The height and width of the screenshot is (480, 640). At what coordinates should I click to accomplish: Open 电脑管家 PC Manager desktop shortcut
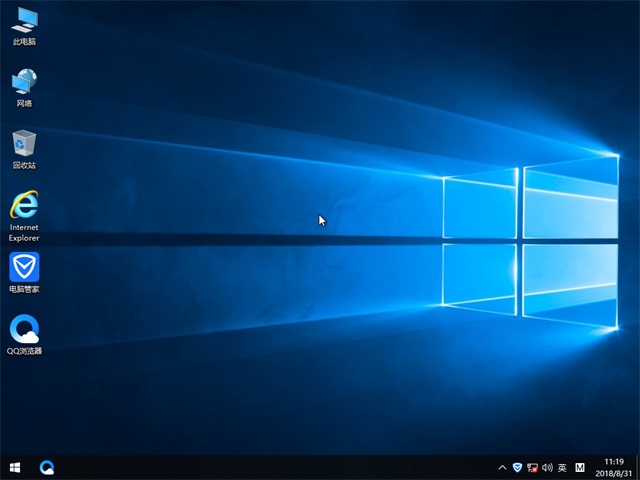point(24,267)
